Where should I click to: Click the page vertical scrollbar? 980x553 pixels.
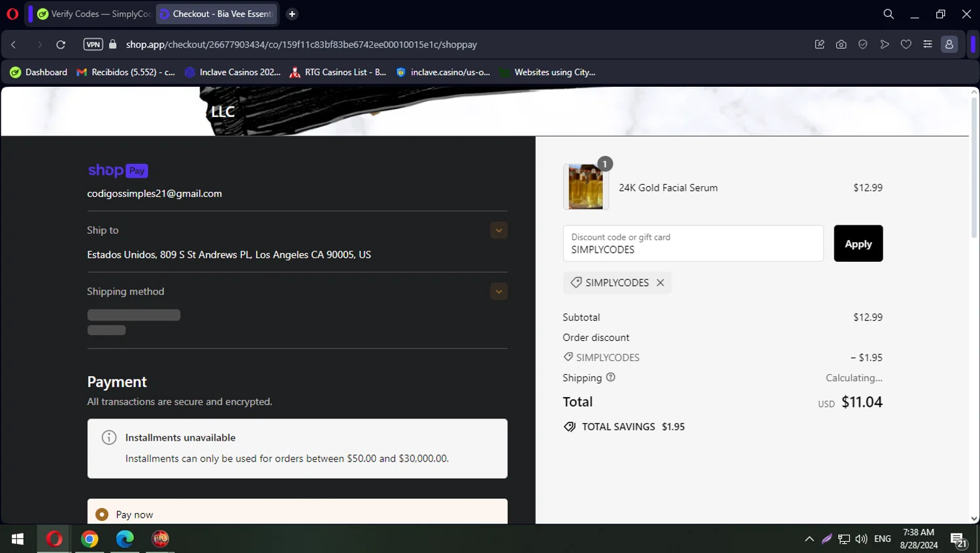[x=974, y=166]
